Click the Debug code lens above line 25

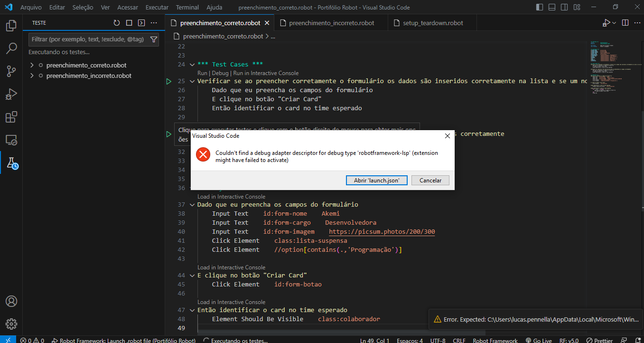220,73
